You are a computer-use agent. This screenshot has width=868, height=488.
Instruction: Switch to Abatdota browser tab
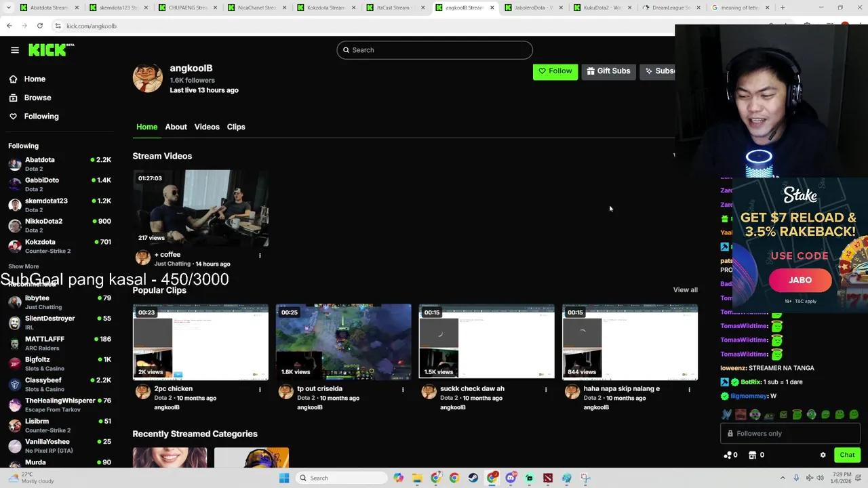(x=50, y=7)
